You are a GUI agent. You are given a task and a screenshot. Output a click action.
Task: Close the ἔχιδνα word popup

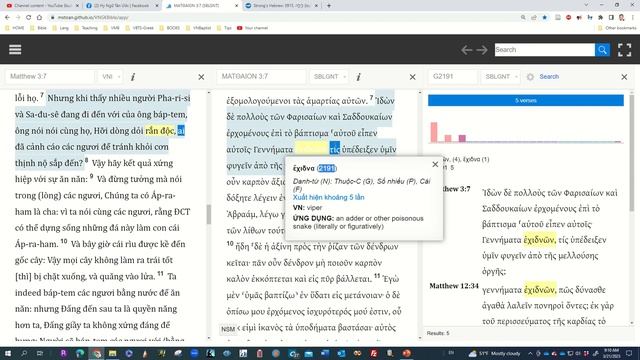tap(435, 164)
